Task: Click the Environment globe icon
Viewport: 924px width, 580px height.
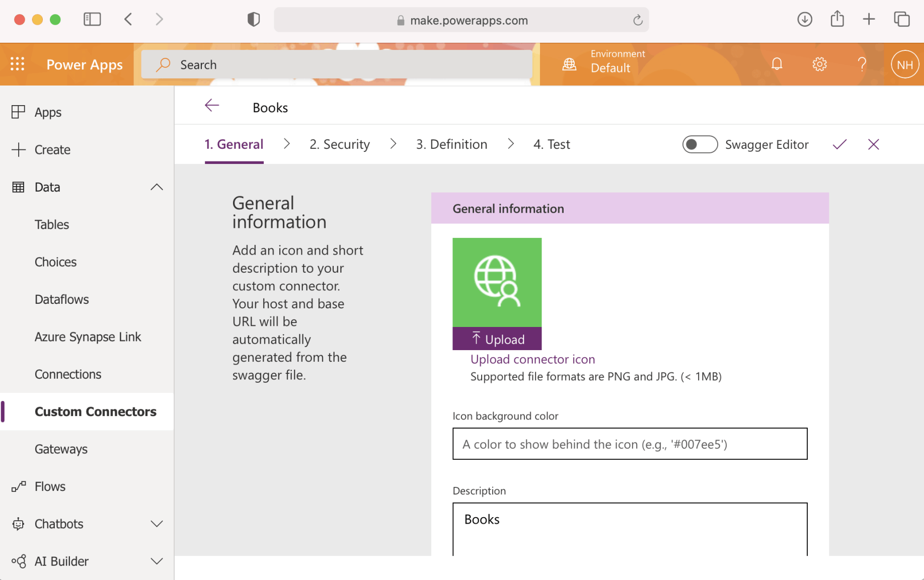Action: 569,64
